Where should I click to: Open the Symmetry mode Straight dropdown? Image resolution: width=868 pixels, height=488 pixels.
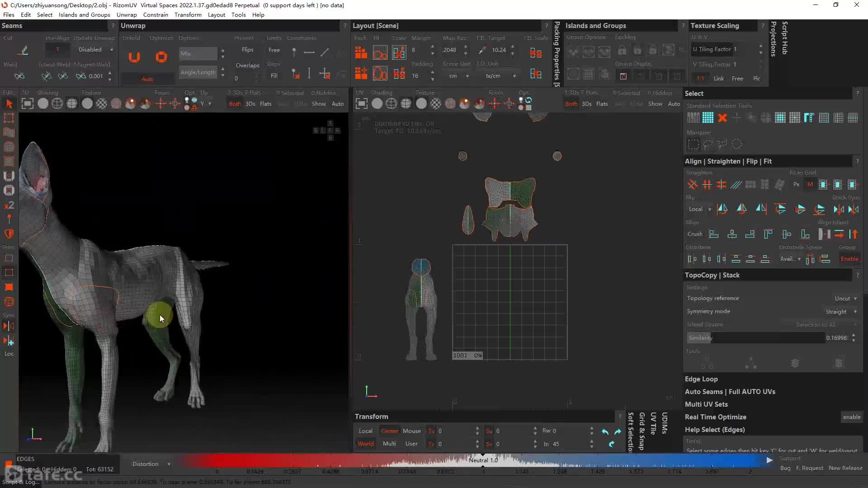(841, 312)
